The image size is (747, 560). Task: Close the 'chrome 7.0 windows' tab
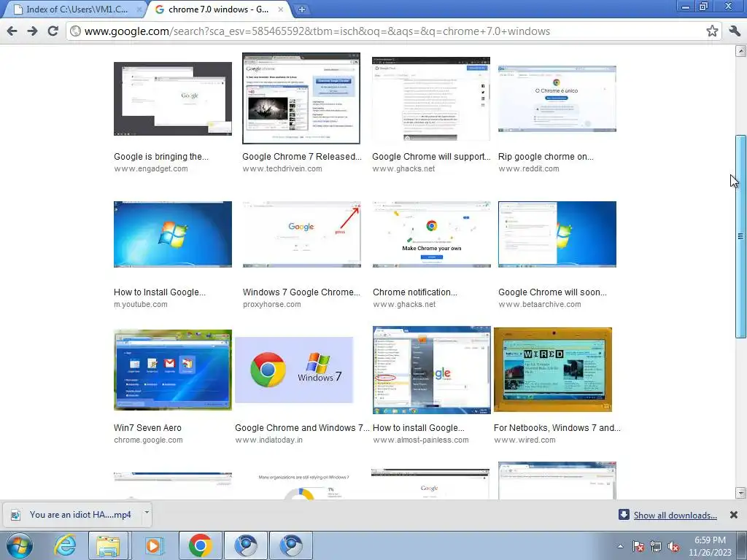(281, 9)
